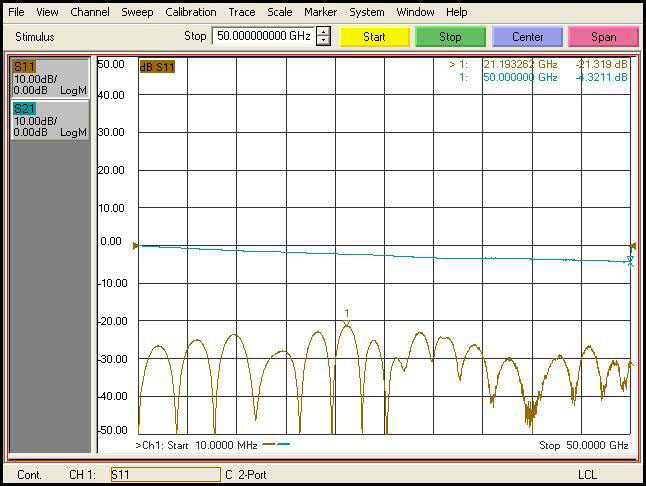
Task: Click the green Stop button
Action: tap(450, 37)
